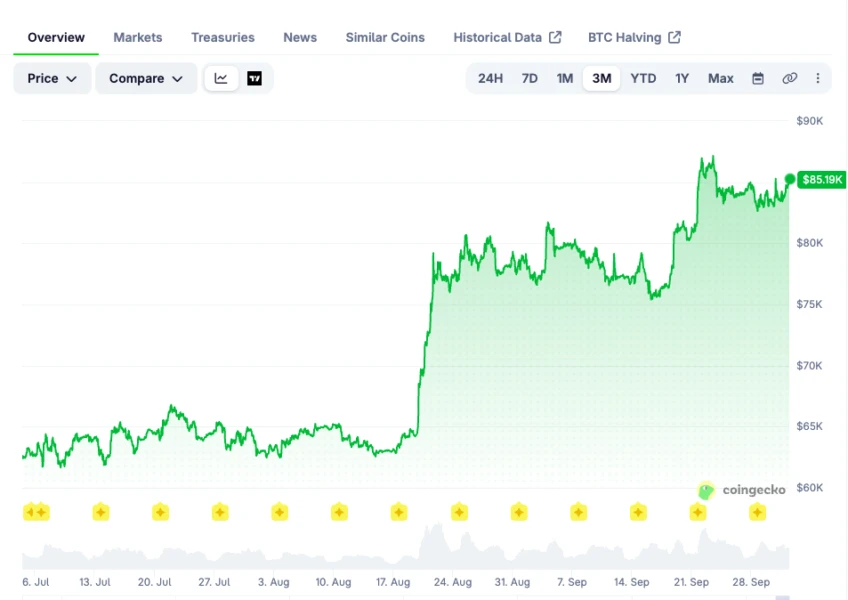Screen dimensions: 848x600
Task: Set chart range to 7D
Action: pos(529,78)
